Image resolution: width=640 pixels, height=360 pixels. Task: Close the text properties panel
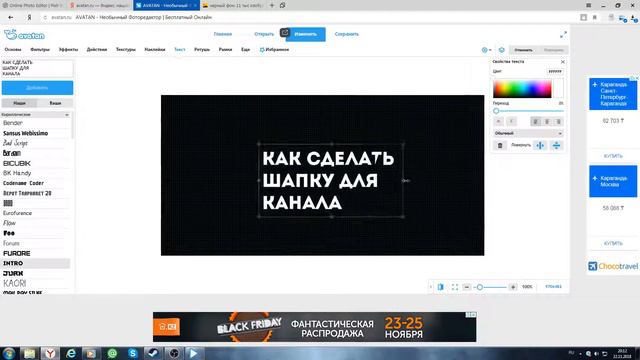coord(563,62)
